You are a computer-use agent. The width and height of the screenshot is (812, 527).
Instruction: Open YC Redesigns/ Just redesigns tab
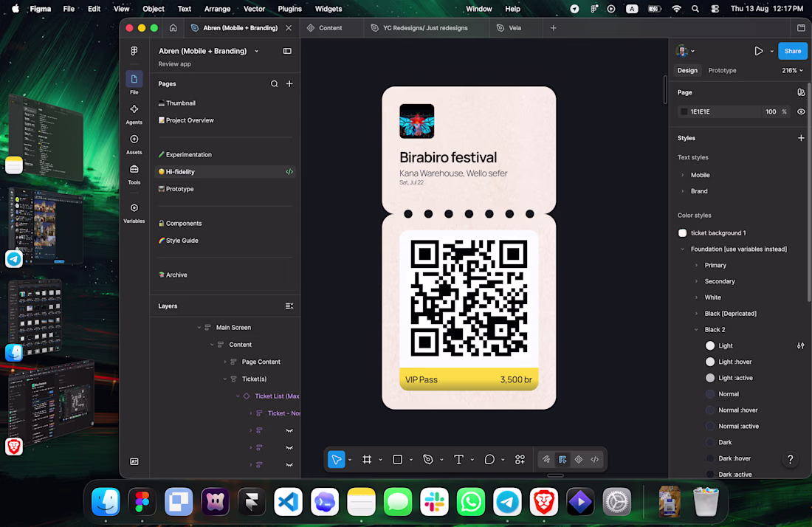coord(425,28)
